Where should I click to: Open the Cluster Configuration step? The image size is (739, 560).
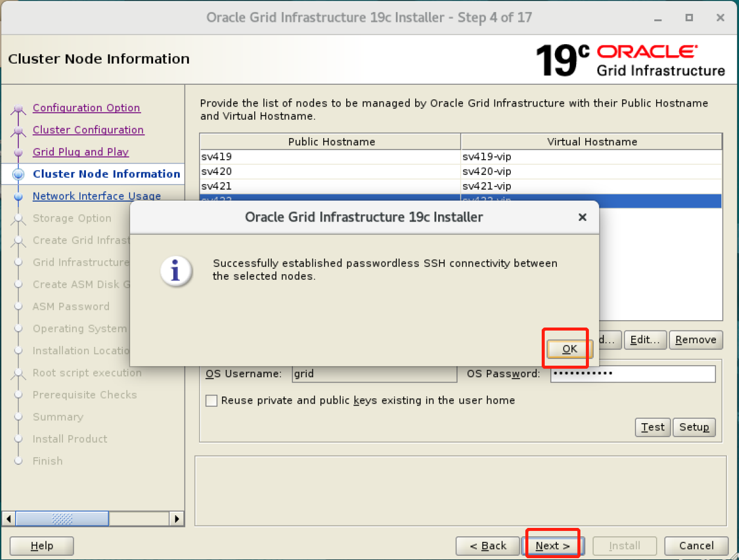coord(88,130)
